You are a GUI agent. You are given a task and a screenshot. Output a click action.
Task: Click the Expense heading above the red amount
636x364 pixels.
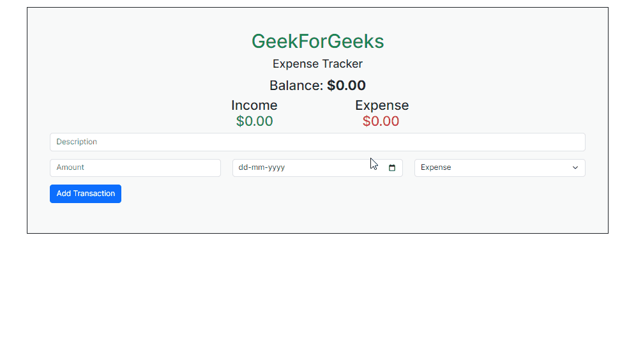tap(382, 105)
